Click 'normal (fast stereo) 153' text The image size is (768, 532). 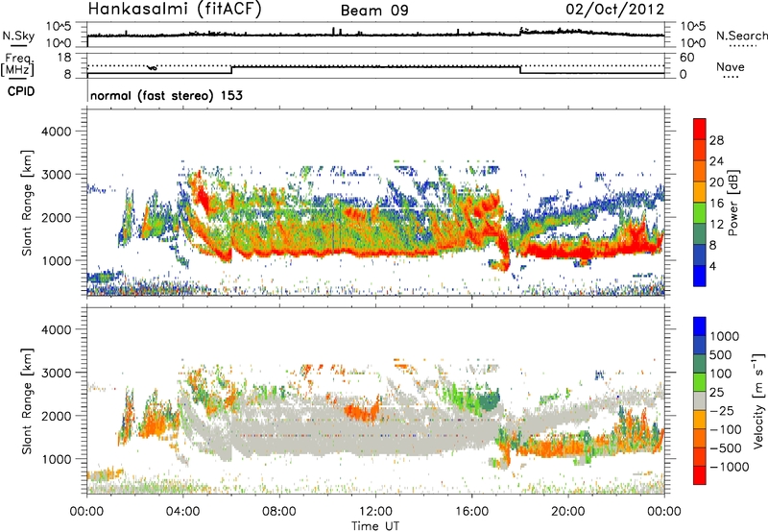click(x=166, y=95)
